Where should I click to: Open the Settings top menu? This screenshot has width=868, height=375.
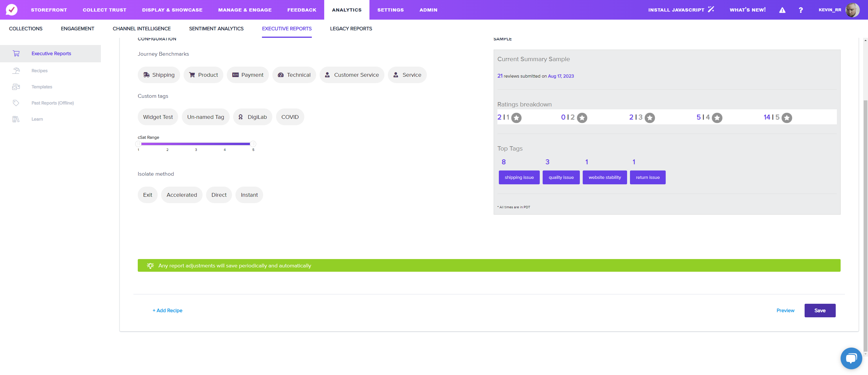click(390, 10)
